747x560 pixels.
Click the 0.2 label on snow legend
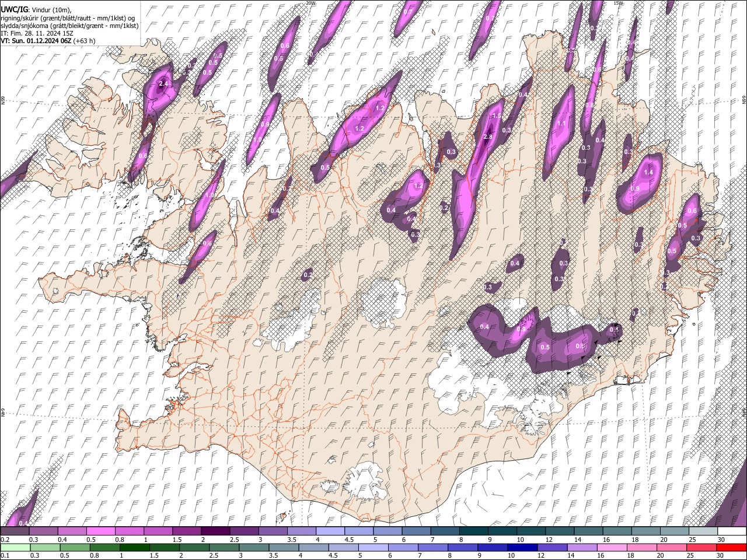tap(5, 540)
